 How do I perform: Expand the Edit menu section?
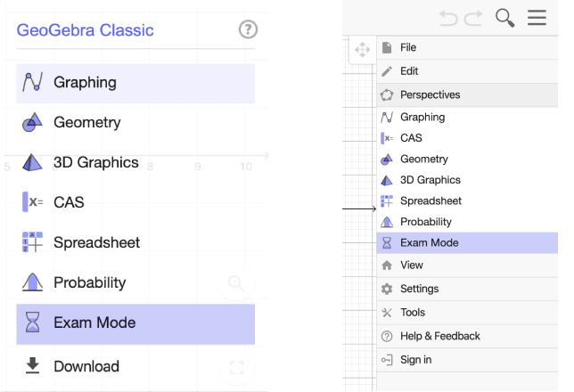click(x=467, y=71)
